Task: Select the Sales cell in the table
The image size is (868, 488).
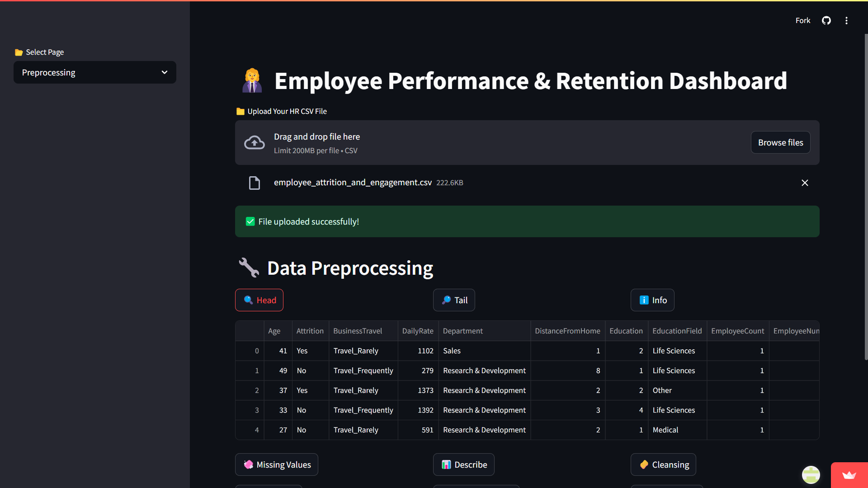Action: [452, 351]
